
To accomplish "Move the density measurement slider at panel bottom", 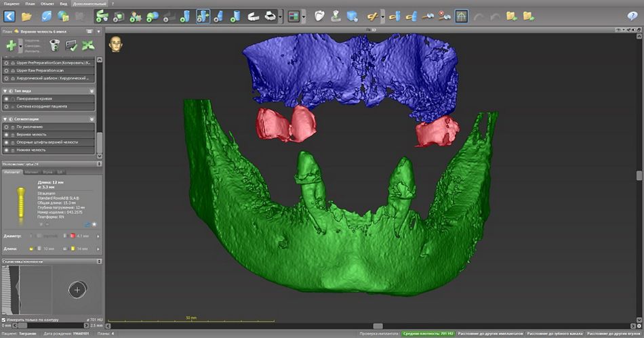I will point(22,326).
